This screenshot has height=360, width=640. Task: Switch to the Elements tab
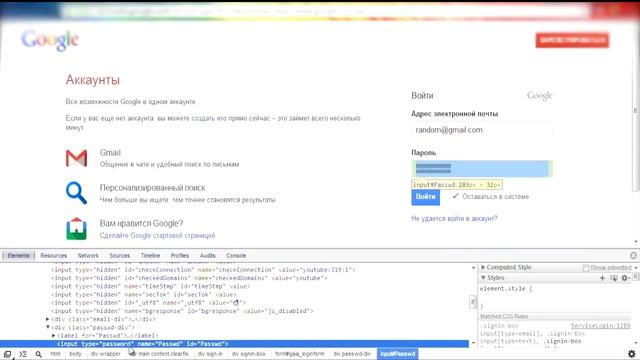[x=18, y=256]
